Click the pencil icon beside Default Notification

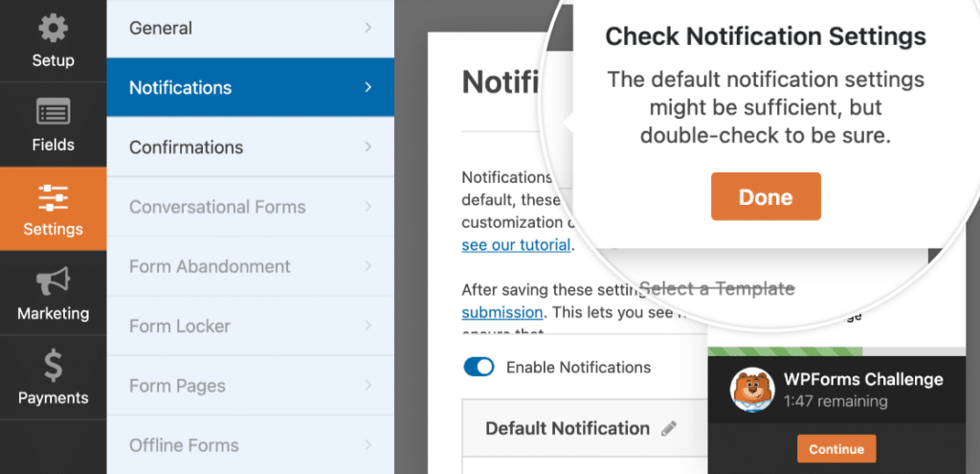pos(669,428)
